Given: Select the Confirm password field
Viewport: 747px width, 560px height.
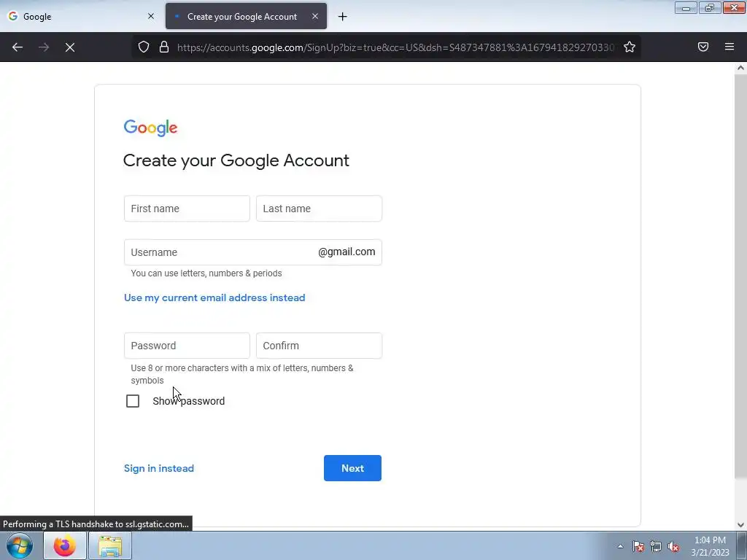Looking at the screenshot, I should (319, 346).
